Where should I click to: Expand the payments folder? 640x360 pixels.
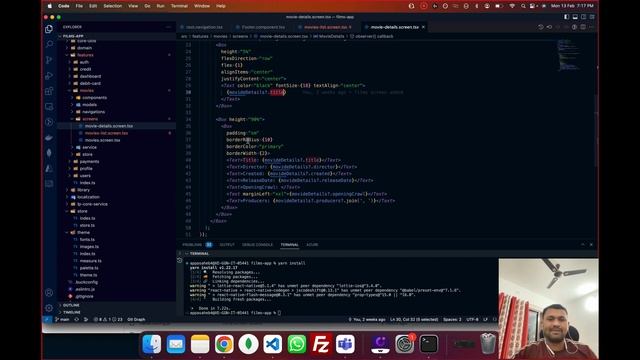[116, 162]
